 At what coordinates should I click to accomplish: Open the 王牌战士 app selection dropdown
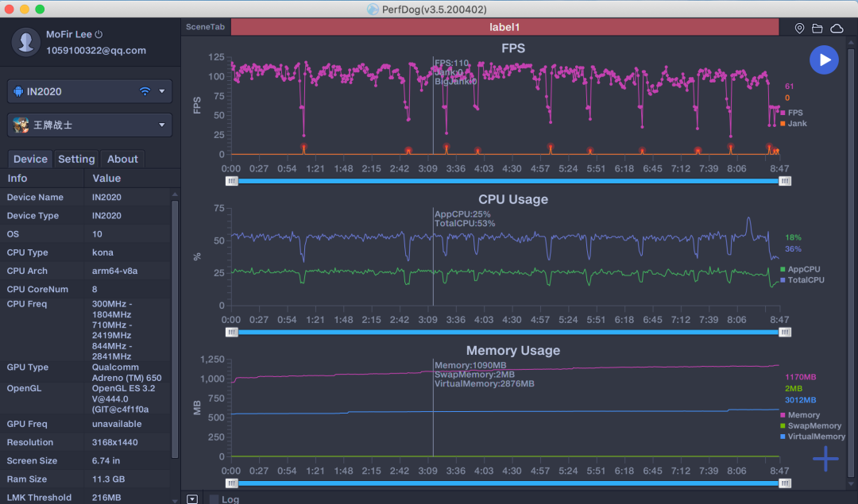point(162,125)
